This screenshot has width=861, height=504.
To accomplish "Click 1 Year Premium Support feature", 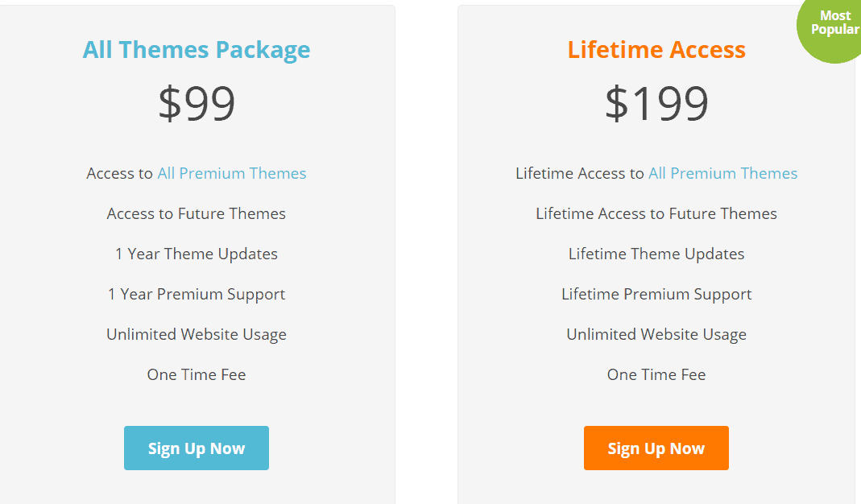I will [x=196, y=295].
